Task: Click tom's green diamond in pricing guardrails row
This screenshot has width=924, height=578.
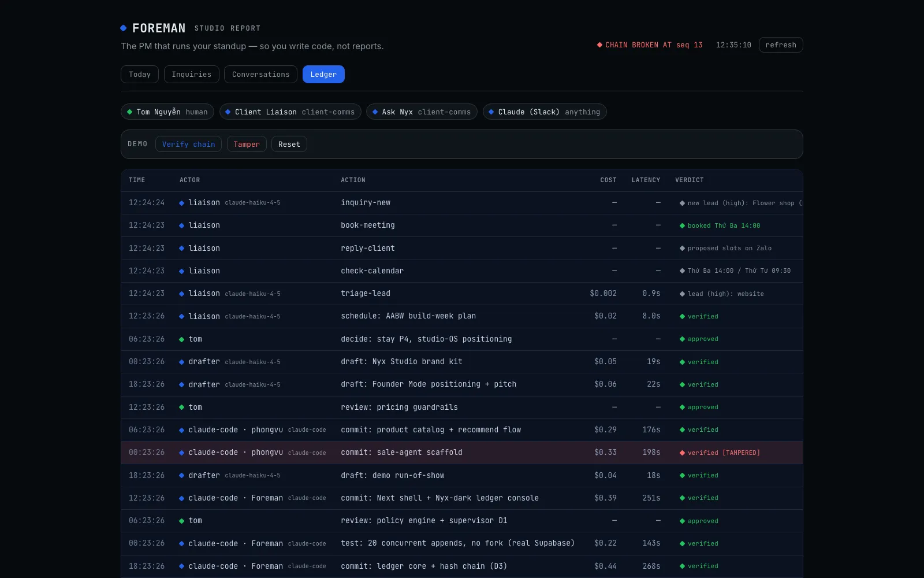Action: point(181,407)
